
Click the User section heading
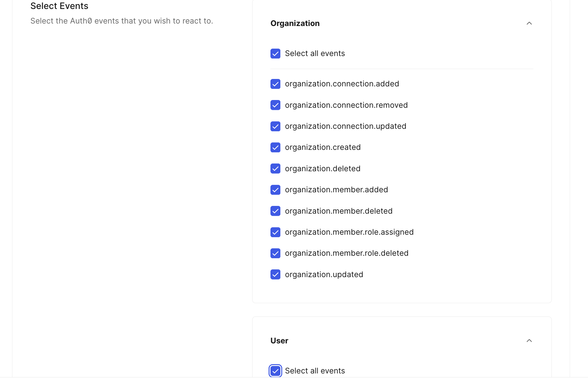279,341
